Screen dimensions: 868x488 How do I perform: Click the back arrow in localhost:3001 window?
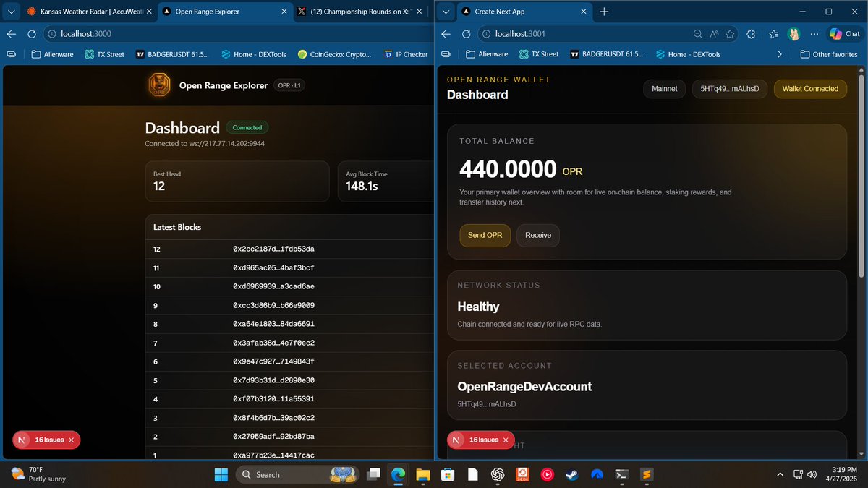coord(446,34)
